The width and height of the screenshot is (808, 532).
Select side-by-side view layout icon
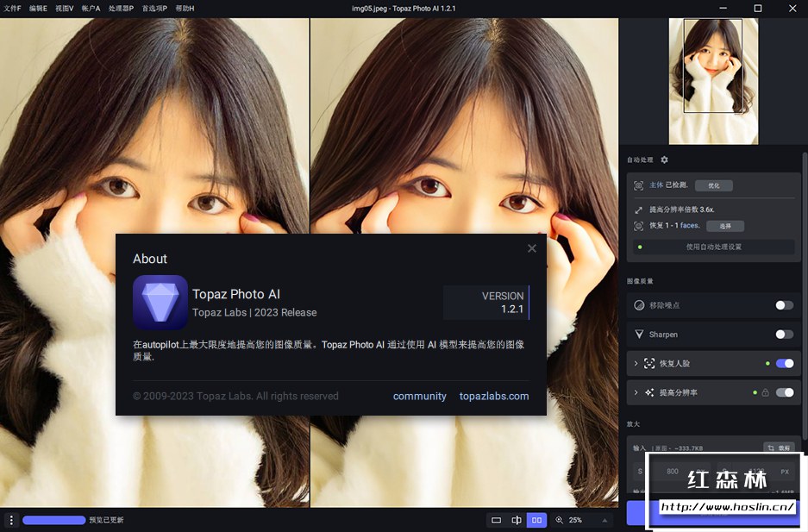[536, 520]
